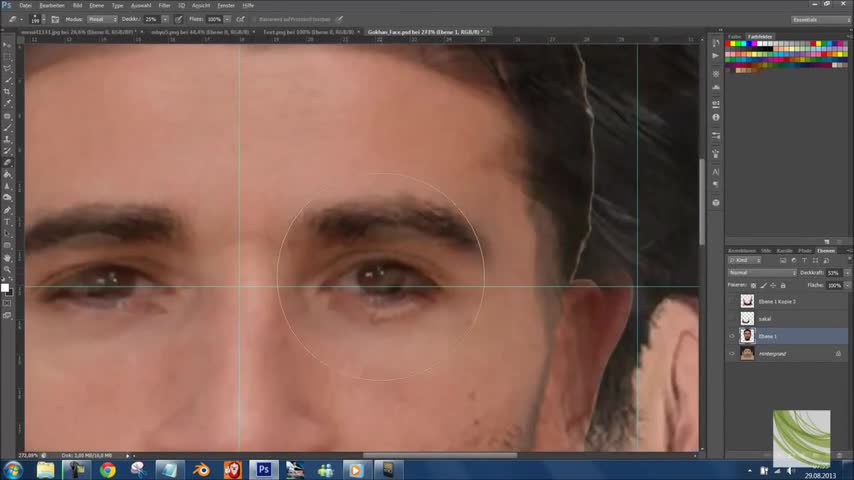Image resolution: width=854 pixels, height=480 pixels.
Task: Hide the Hintergrund layer
Action: click(x=732, y=354)
